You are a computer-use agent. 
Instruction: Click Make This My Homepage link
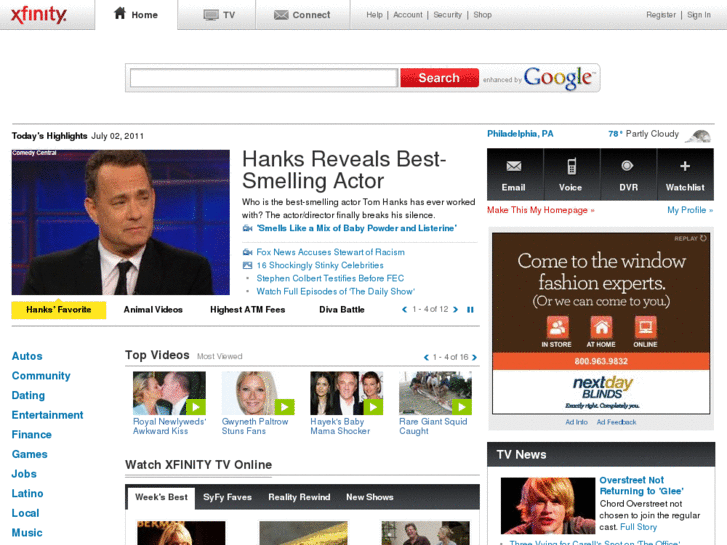click(x=541, y=210)
